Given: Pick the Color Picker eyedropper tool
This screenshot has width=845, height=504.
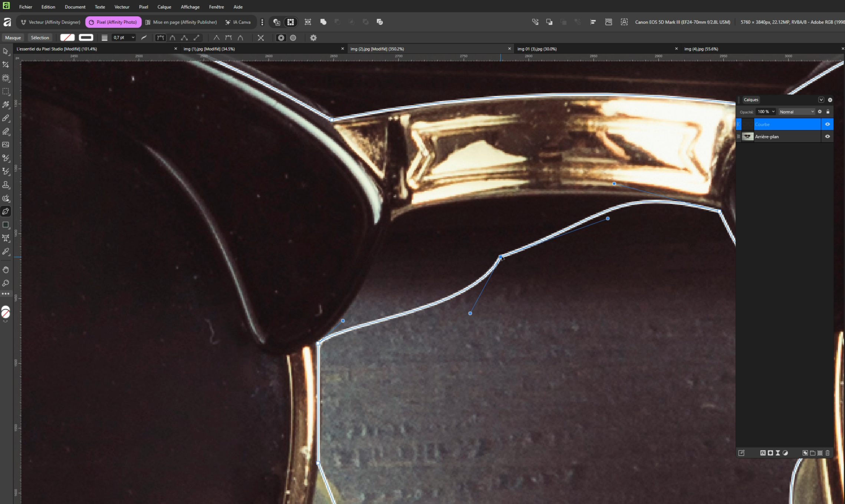Looking at the screenshot, I should pyautogui.click(x=6, y=252).
